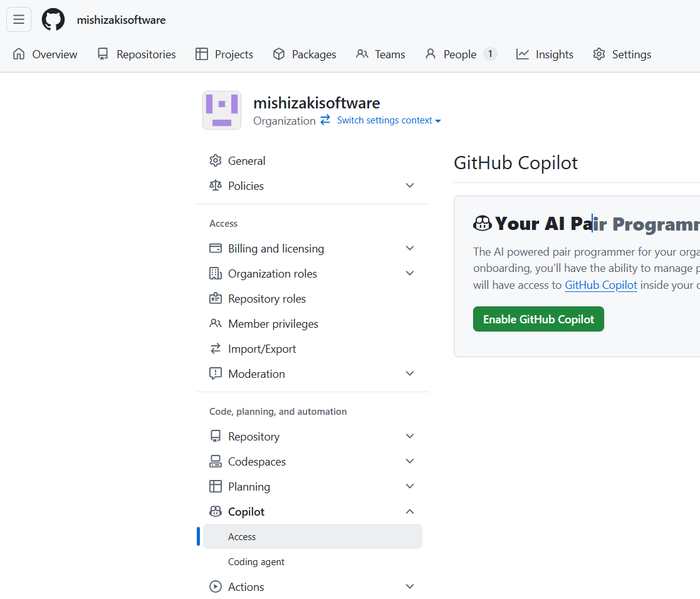Open the Teams tab
The width and height of the screenshot is (700, 599).
pyautogui.click(x=380, y=55)
